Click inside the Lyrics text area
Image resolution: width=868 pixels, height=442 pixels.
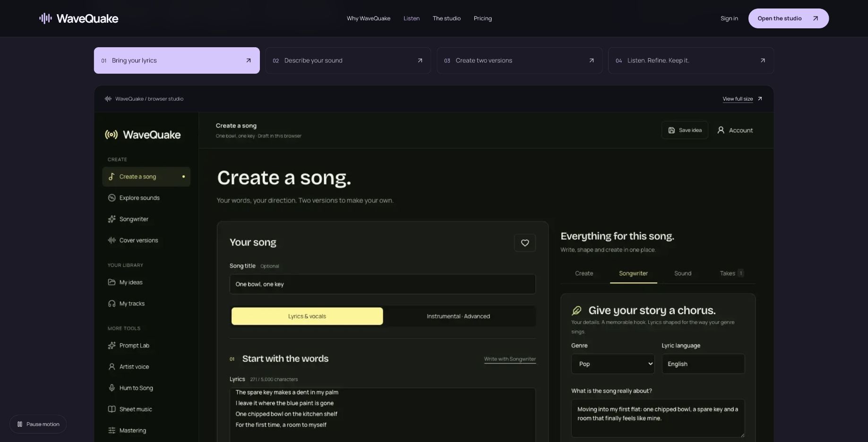[x=382, y=415]
